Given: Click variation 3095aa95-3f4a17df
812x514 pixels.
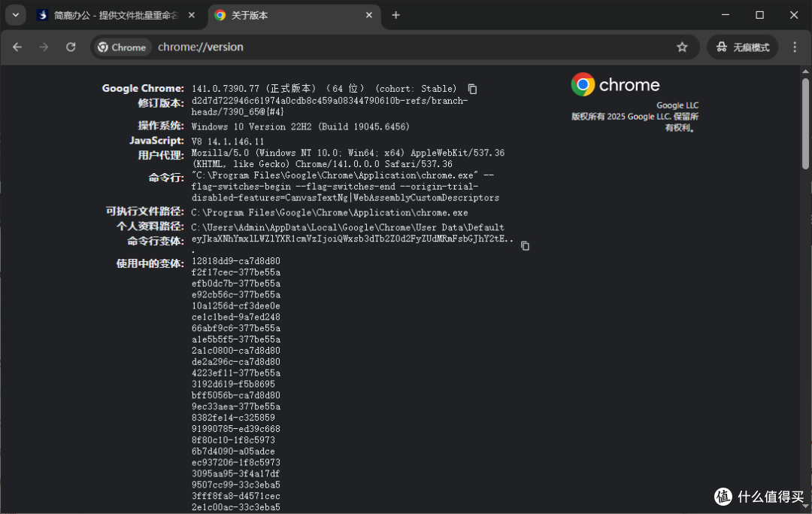Looking at the screenshot, I should pos(235,473).
